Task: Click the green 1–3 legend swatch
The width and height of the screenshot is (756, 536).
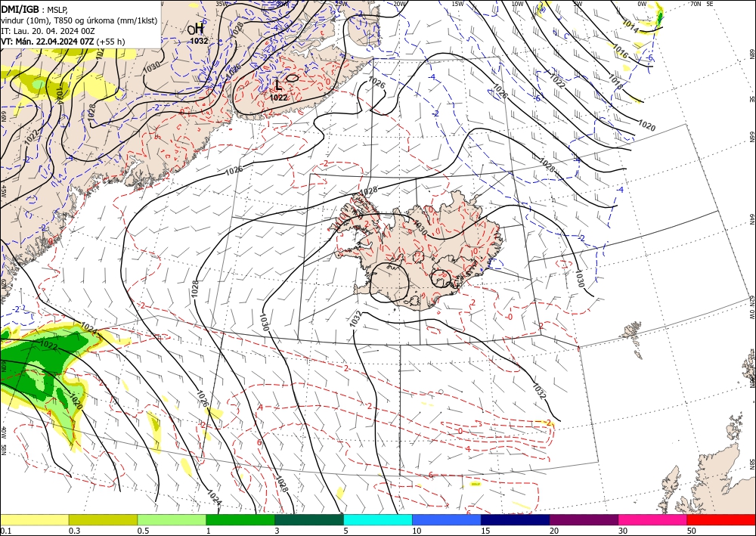Action: tap(240, 519)
